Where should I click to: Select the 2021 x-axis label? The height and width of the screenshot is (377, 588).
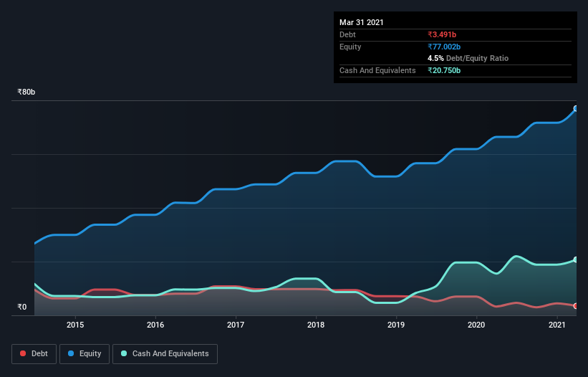pos(557,325)
